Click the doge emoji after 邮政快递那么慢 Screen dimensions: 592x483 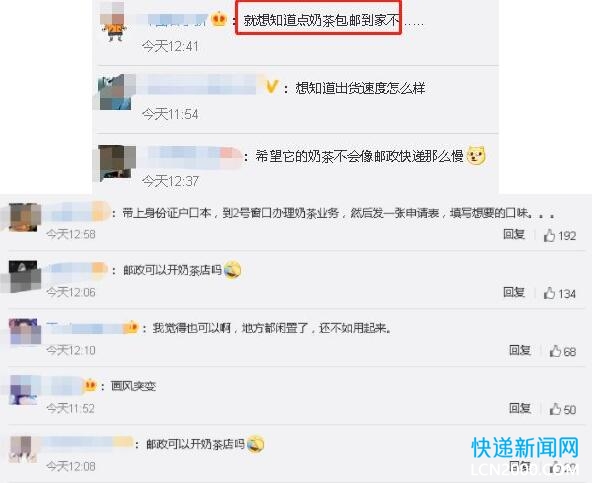(x=476, y=155)
